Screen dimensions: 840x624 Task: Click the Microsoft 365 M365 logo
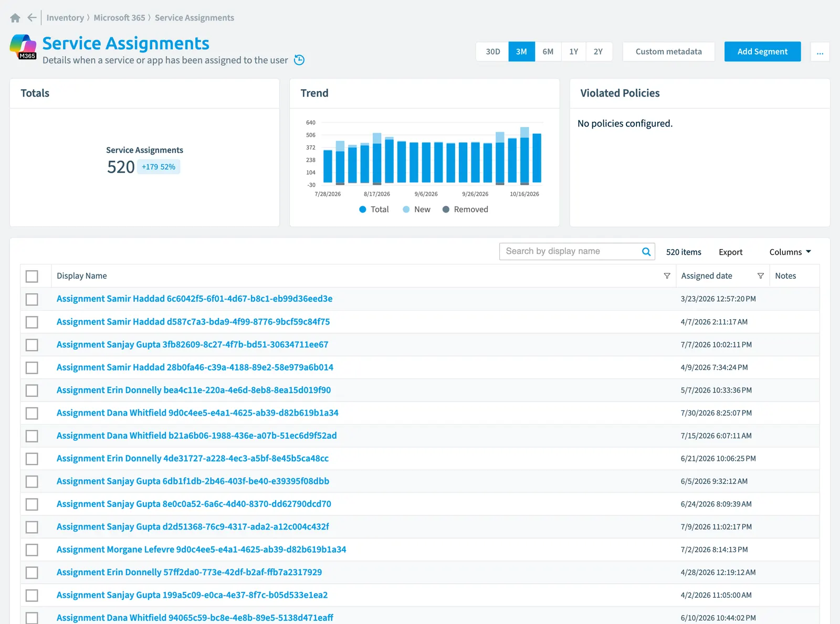(x=23, y=47)
